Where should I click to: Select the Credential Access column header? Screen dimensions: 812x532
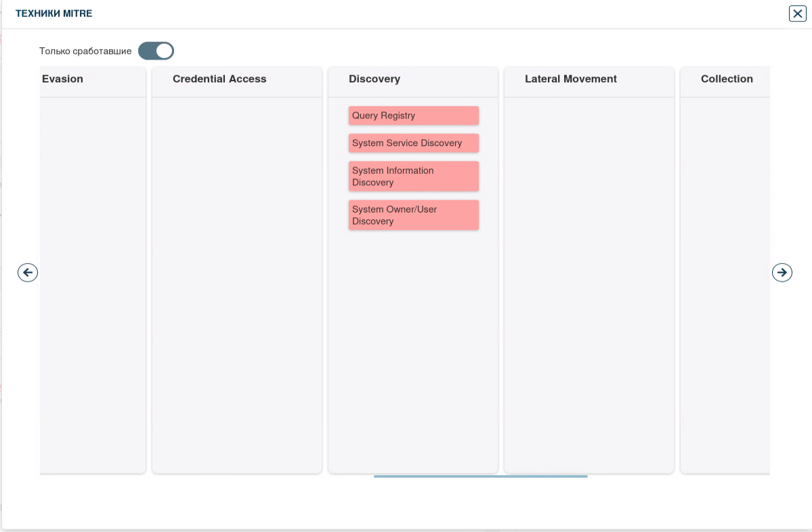pyautogui.click(x=219, y=79)
